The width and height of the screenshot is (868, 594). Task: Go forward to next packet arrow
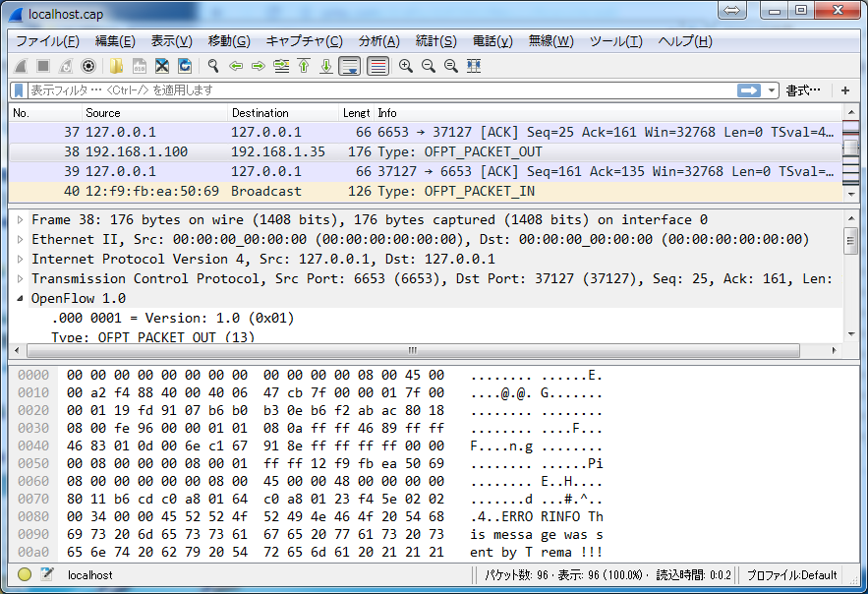pyautogui.click(x=259, y=67)
